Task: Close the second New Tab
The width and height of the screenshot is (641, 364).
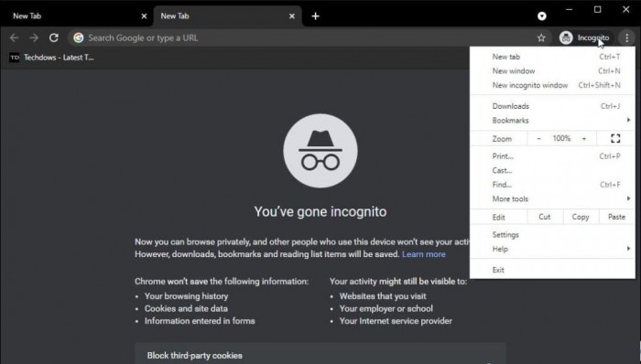Action: coord(292,16)
